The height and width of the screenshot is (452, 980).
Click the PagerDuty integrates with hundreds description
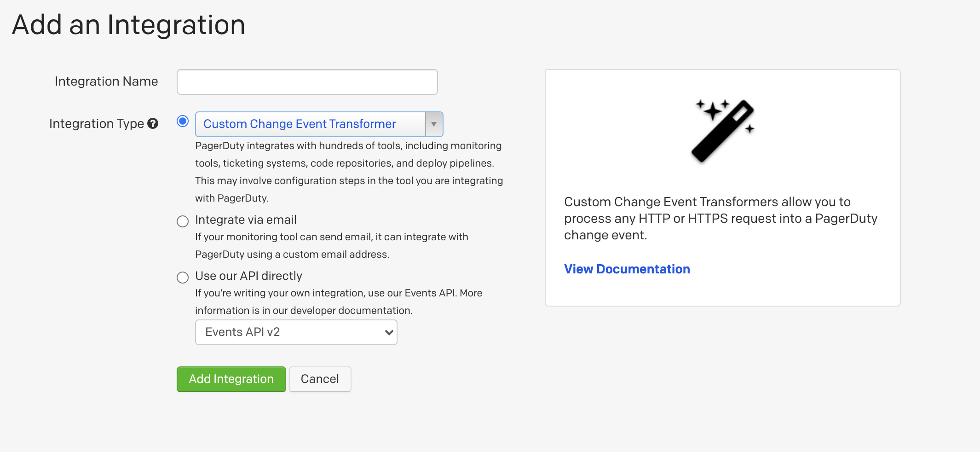click(x=349, y=172)
